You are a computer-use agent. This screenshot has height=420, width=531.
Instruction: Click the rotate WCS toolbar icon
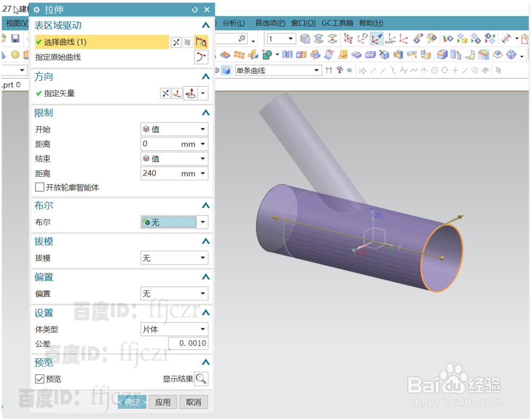pos(362,39)
